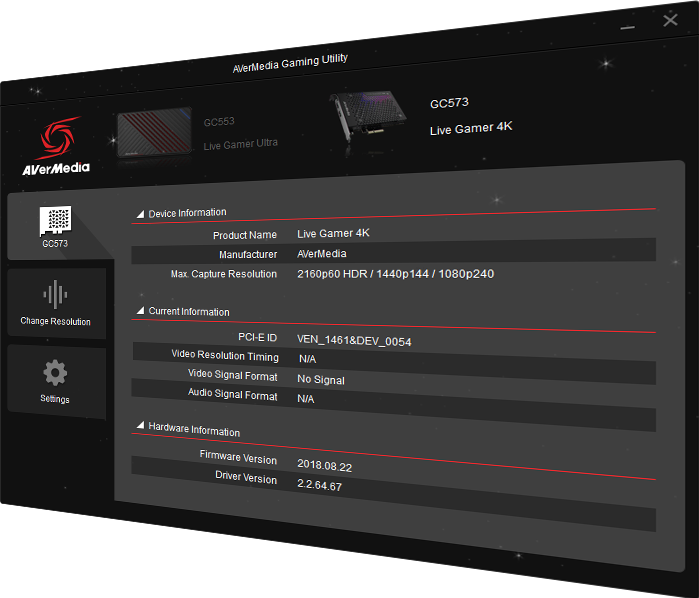This screenshot has width=699, height=598.
Task: Click the GC553 device name text
Action: [219, 122]
